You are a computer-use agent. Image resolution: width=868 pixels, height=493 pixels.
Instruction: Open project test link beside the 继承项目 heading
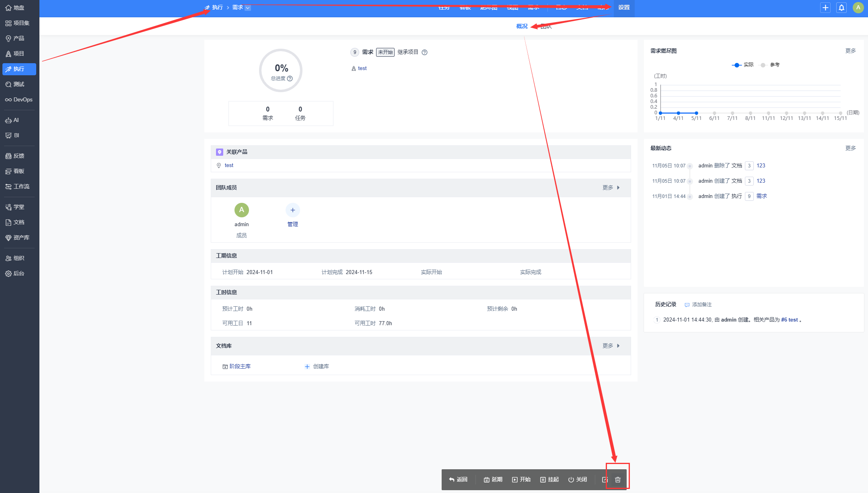(362, 68)
